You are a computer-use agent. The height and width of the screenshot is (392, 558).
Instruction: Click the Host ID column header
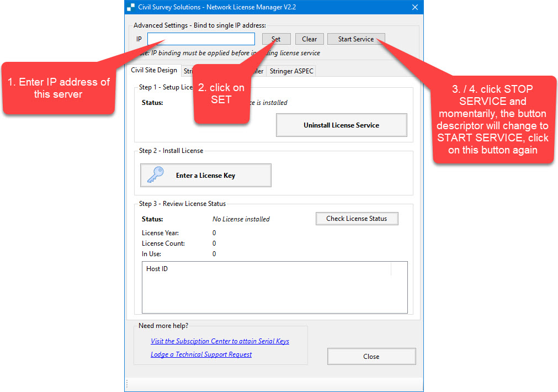pyautogui.click(x=157, y=269)
